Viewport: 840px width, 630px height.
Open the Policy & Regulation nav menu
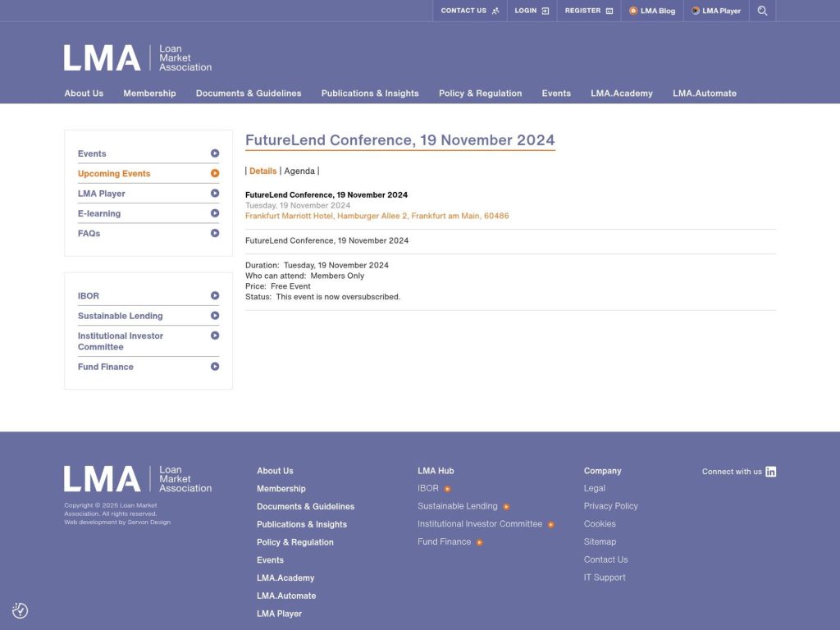coord(480,94)
